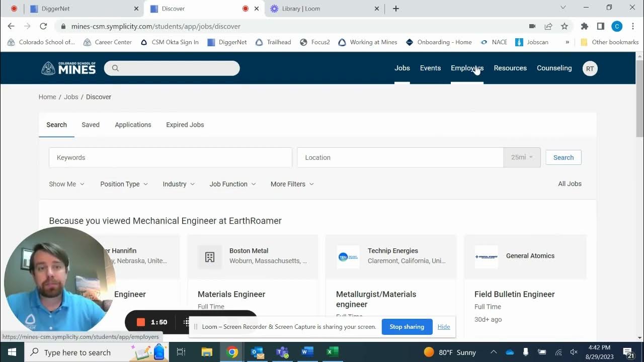Expand the Show Me filter dropdown
This screenshot has height=362, width=644.
(x=66, y=184)
